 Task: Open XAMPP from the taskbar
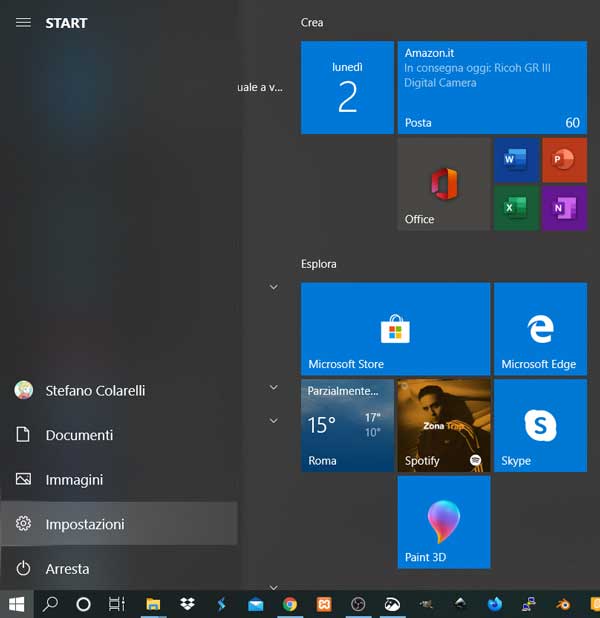(324, 604)
